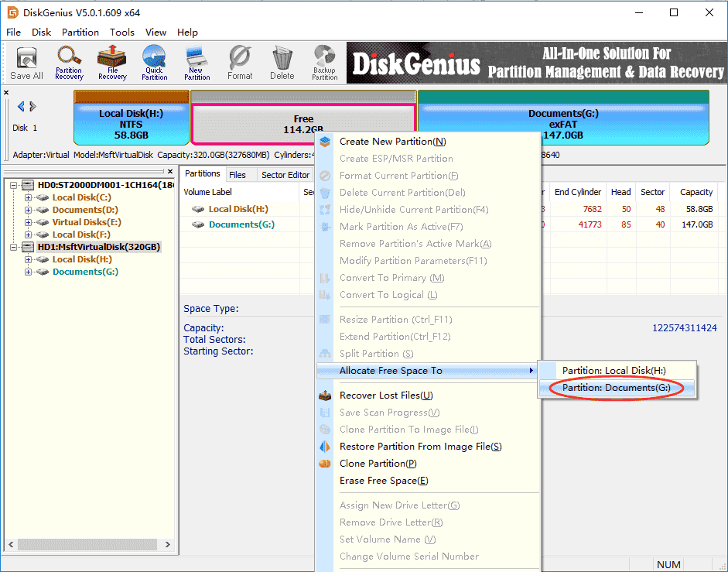Expand Local Disk(H:) under HD1
Screen dimensions: 728x572
29,259
